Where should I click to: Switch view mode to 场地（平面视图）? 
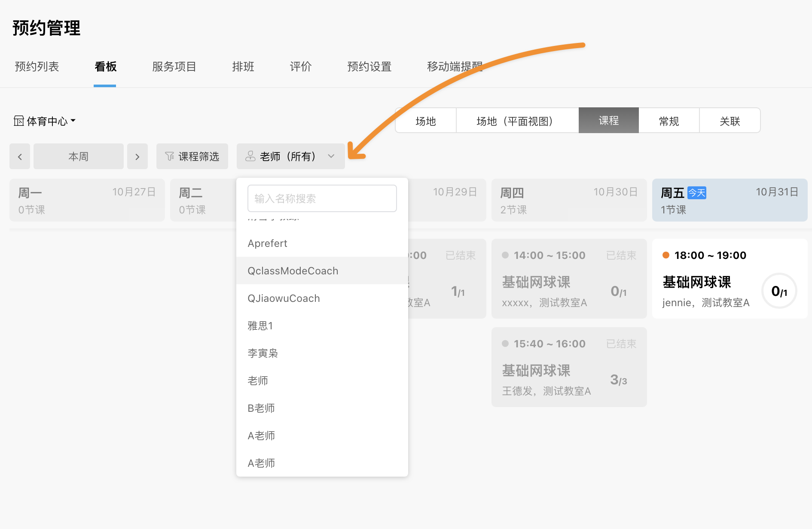pyautogui.click(x=517, y=121)
